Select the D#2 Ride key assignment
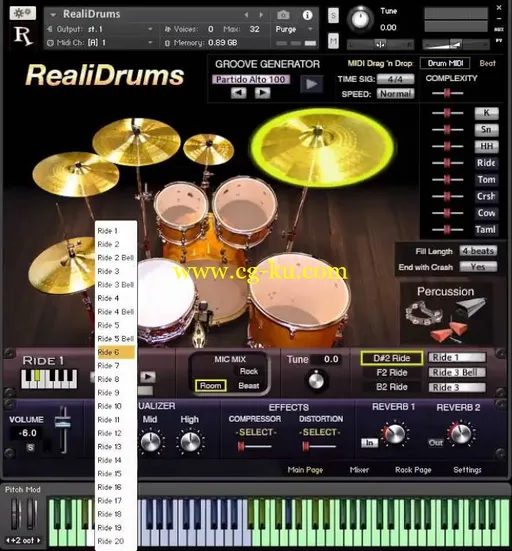512x551 pixels. (x=391, y=358)
